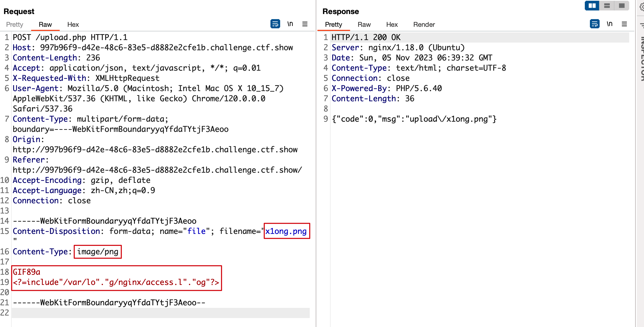Switch Request view to Pretty tab
Viewport: 644px width, 327px height.
pyautogui.click(x=15, y=24)
